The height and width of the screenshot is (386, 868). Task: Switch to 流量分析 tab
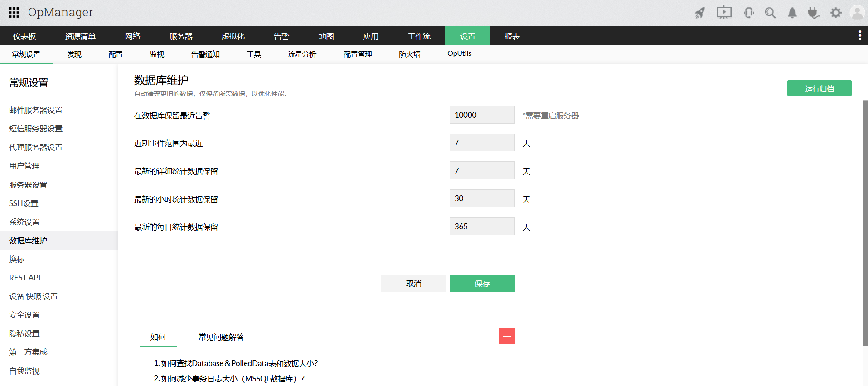(x=302, y=54)
